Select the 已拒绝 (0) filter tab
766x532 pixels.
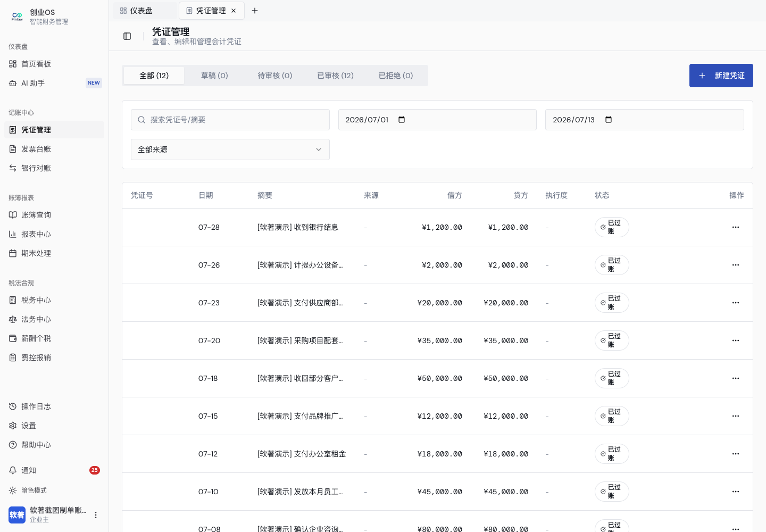tap(396, 76)
